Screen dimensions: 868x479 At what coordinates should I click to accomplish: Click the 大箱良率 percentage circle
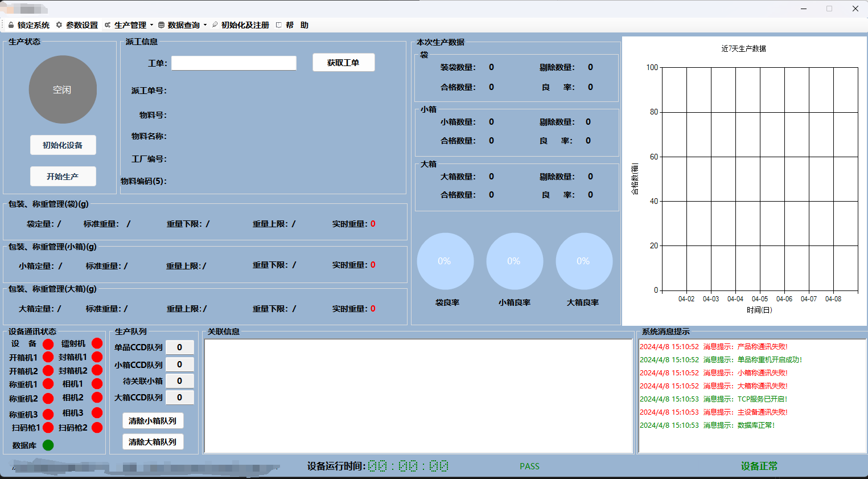point(584,261)
